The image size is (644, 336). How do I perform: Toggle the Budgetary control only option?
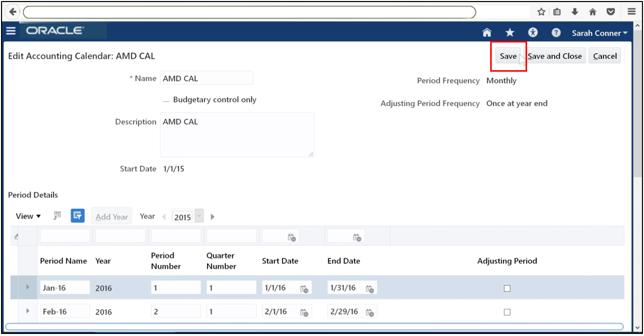coord(165,100)
